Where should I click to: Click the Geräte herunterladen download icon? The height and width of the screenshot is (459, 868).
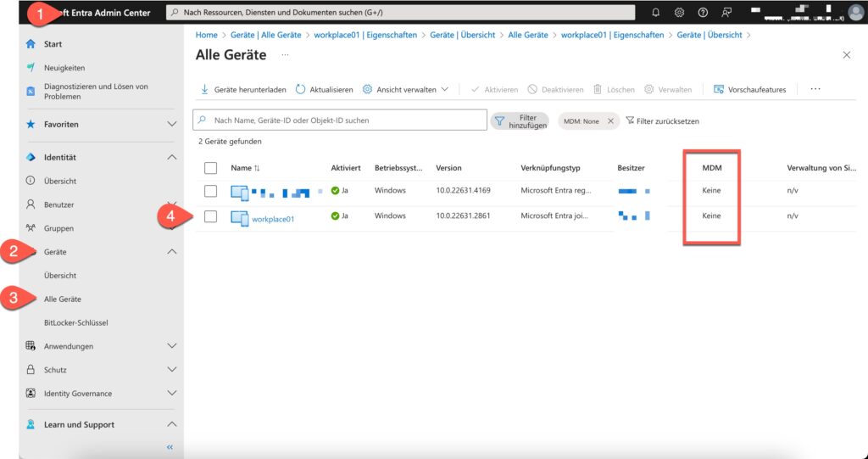(x=204, y=89)
